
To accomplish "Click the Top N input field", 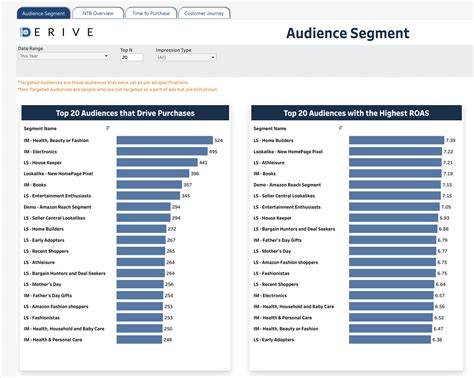I will 131,57.
